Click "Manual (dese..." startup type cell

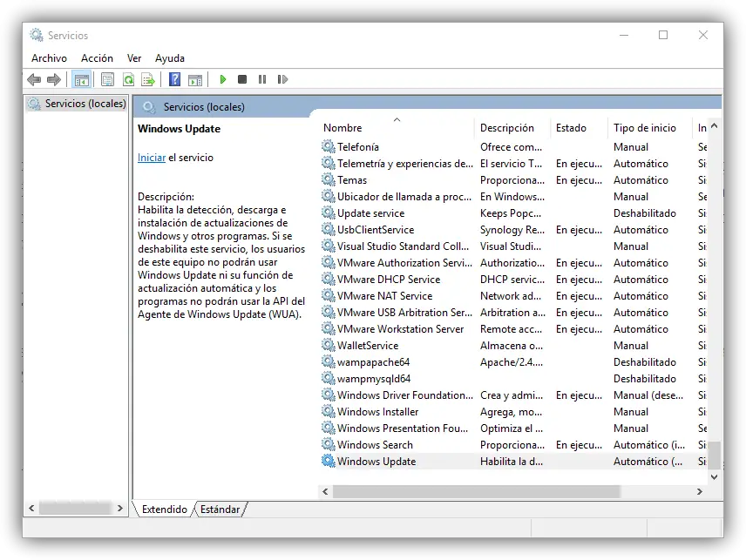click(648, 395)
